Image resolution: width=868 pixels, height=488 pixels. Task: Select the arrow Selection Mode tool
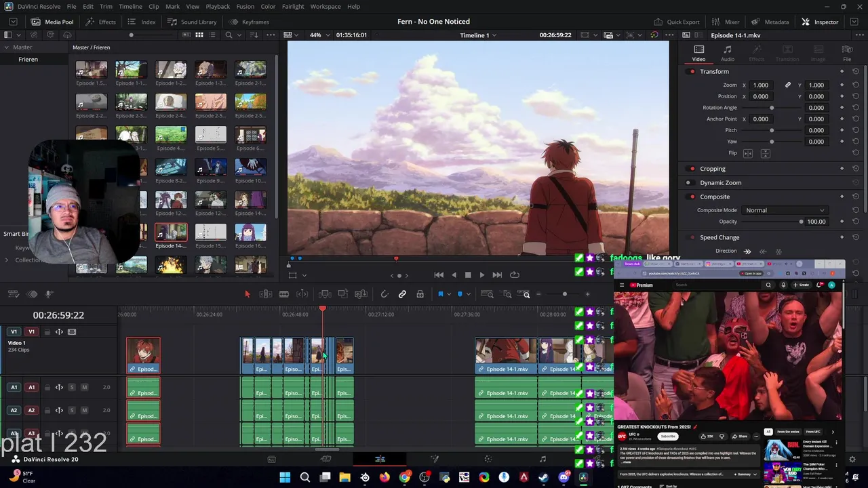248,294
